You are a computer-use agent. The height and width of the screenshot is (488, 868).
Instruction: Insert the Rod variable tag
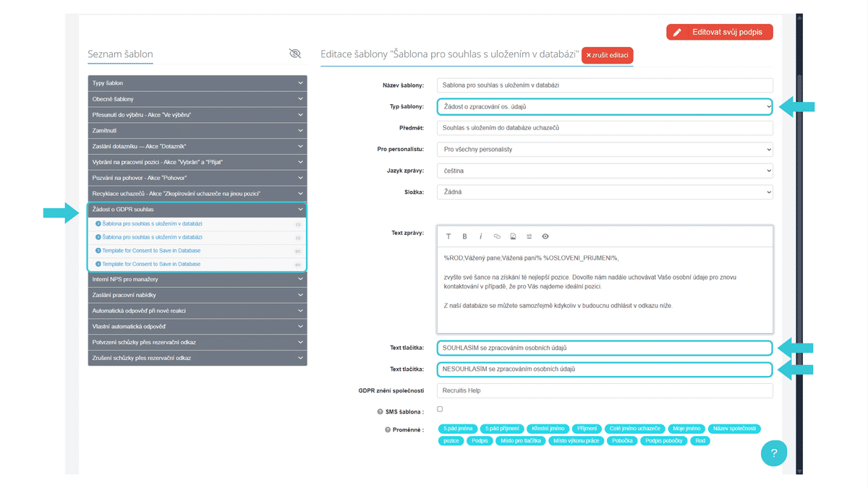tap(700, 440)
